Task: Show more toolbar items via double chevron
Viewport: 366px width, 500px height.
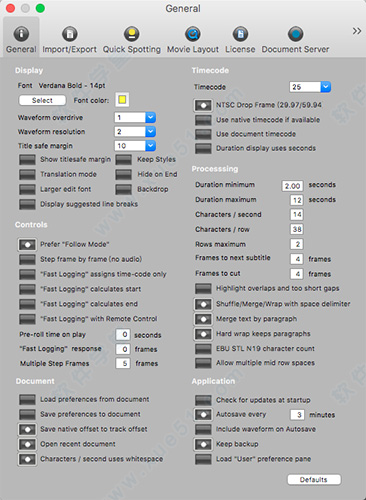Action: 357,31
